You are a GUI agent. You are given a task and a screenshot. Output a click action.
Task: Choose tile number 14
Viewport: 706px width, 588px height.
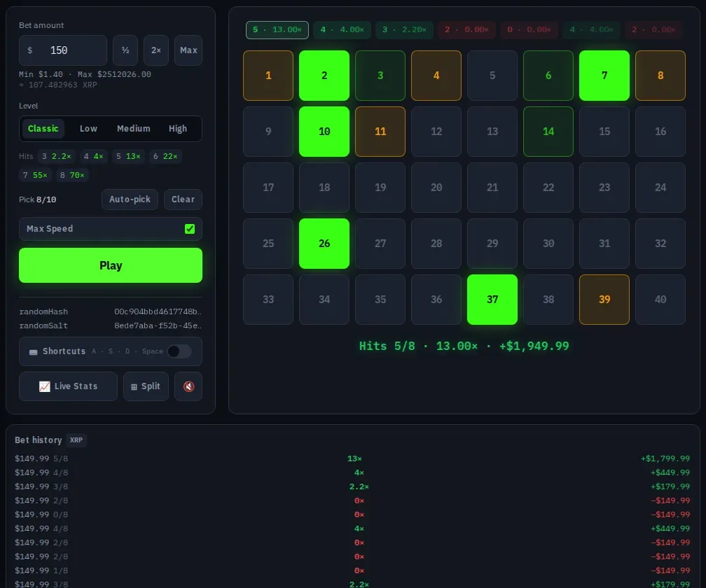pyautogui.click(x=548, y=132)
